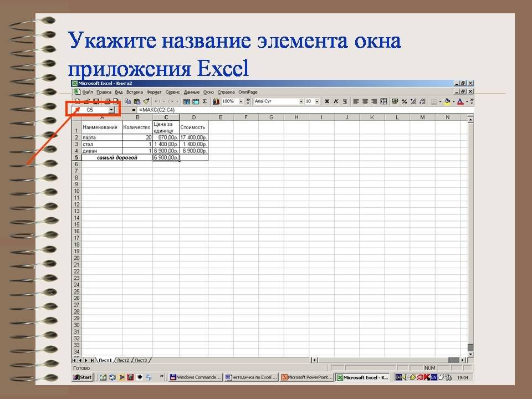This screenshot has height=399, width=532.
Task: Open the 100% zoom dropdown
Action: (x=241, y=101)
